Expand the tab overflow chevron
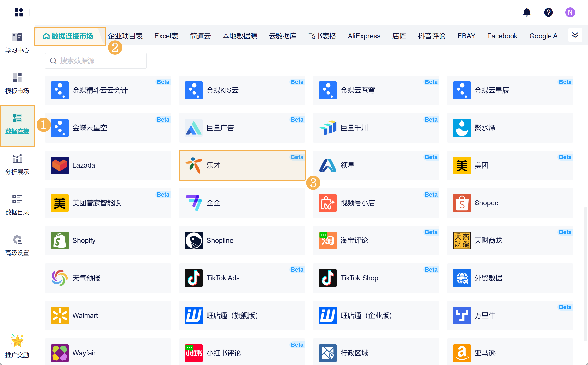This screenshot has width=588, height=365. pyautogui.click(x=575, y=35)
